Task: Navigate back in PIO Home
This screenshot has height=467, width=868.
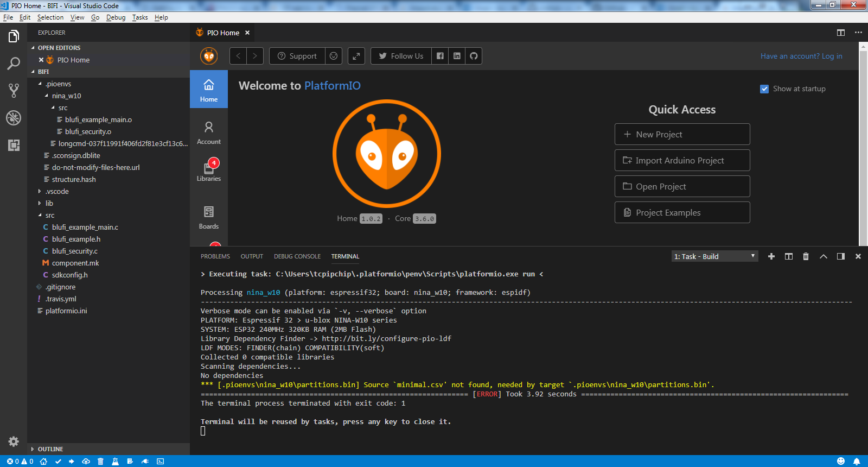Action: point(238,56)
